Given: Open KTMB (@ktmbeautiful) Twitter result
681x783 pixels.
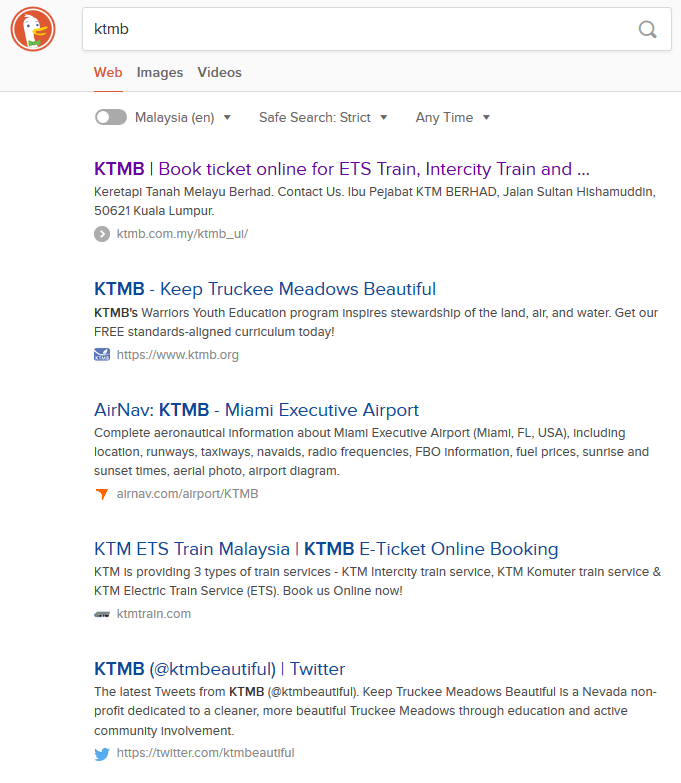Looking at the screenshot, I should pos(219,669).
